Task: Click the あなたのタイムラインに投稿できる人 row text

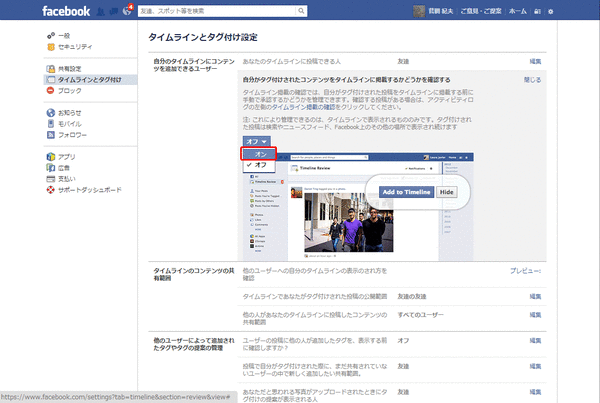Action: click(x=292, y=61)
